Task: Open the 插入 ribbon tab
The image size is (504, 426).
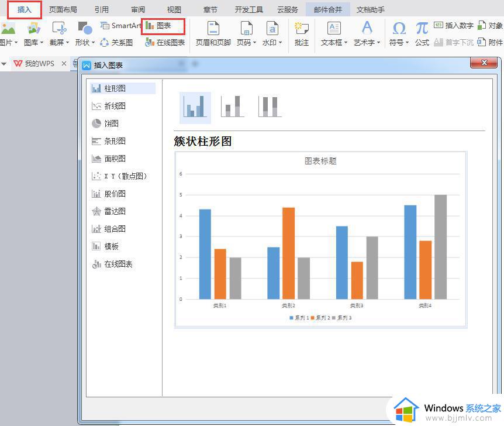Action: [x=25, y=9]
